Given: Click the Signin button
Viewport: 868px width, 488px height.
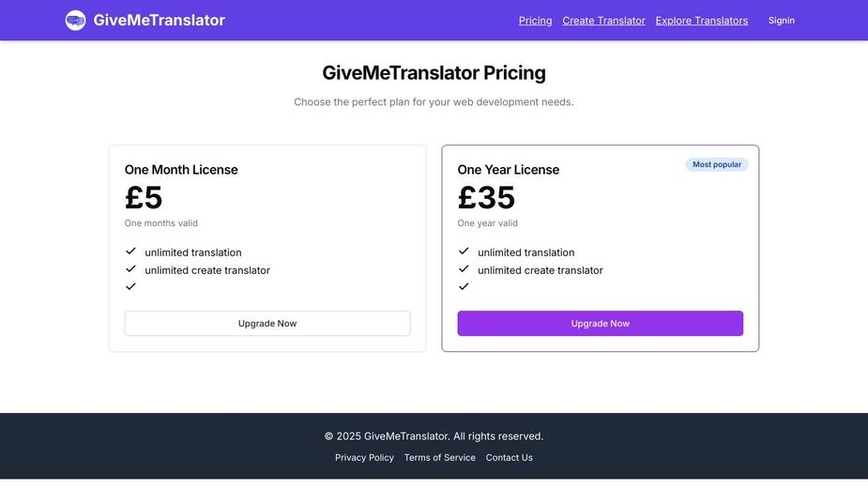Looking at the screenshot, I should [781, 21].
